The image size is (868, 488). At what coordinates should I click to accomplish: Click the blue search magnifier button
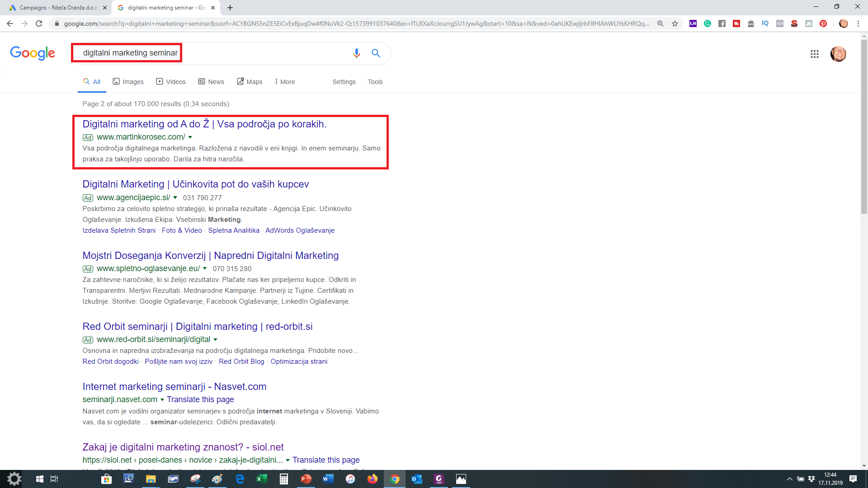[376, 53]
